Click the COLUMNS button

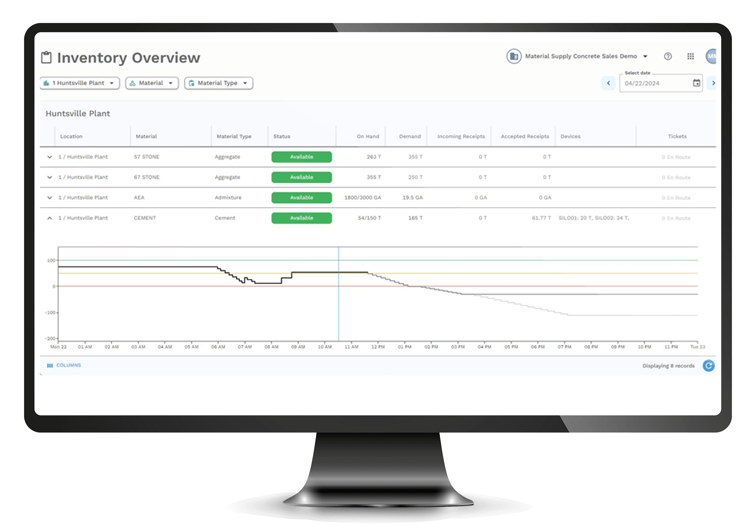click(x=64, y=365)
